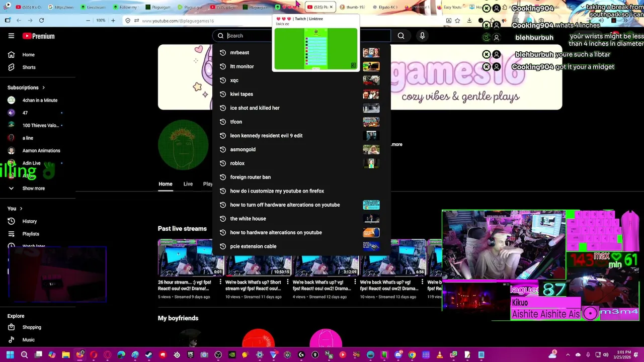Open Epic Games launcher on taskbar

coord(191,355)
